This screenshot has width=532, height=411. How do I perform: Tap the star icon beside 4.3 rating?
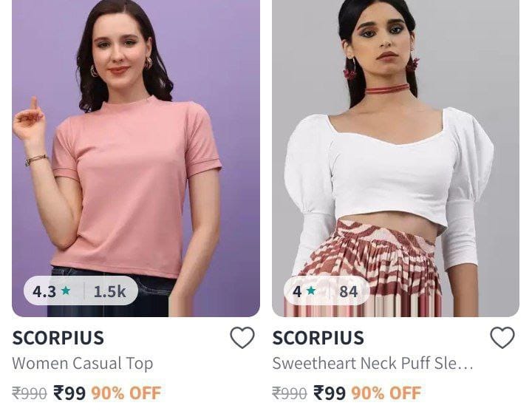66,291
